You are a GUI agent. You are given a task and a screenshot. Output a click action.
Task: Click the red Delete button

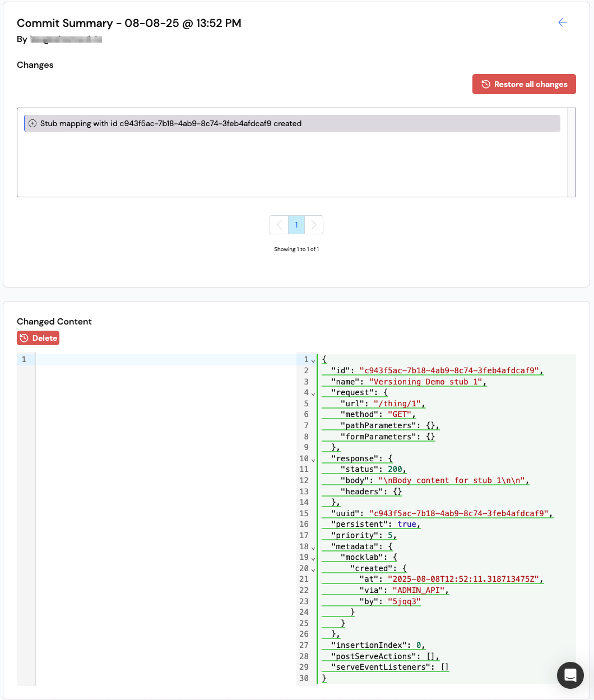click(x=38, y=338)
